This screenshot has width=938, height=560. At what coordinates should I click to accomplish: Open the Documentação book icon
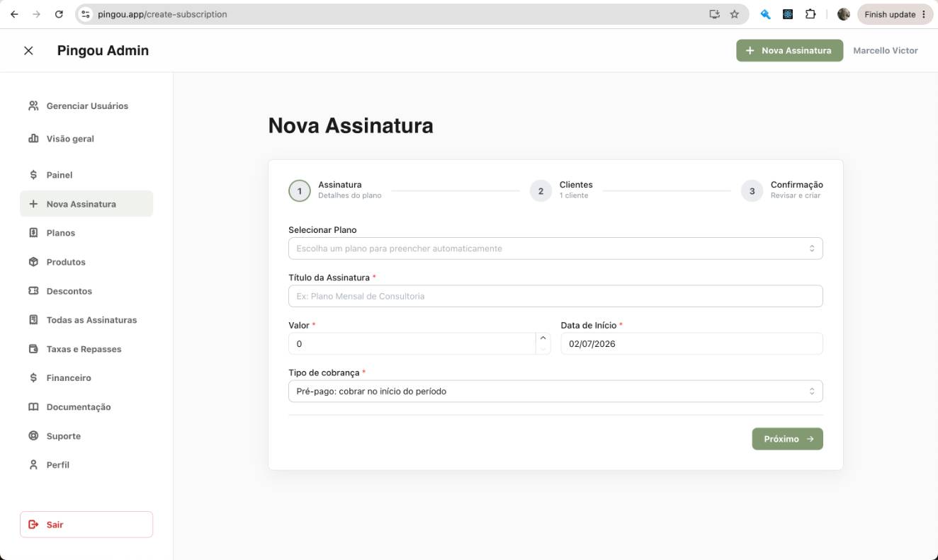click(x=33, y=406)
